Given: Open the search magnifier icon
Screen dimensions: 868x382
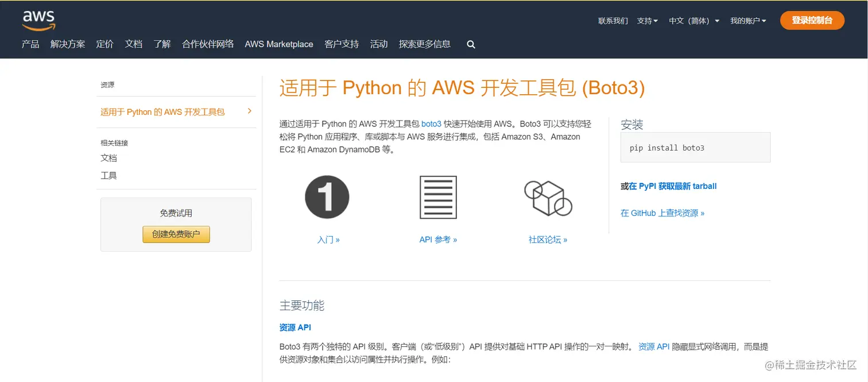Looking at the screenshot, I should (471, 44).
